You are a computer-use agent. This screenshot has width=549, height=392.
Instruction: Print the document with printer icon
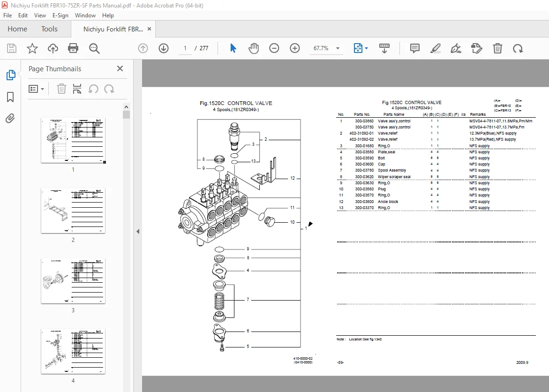point(73,48)
